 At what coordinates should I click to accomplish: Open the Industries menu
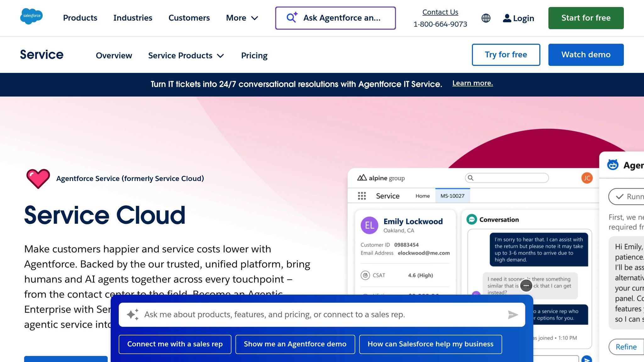click(133, 18)
